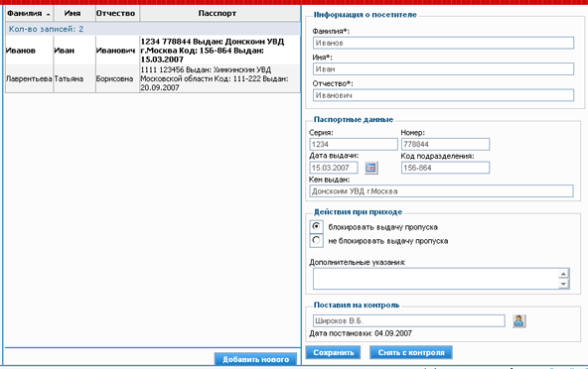Click the Сохранить button

(333, 352)
